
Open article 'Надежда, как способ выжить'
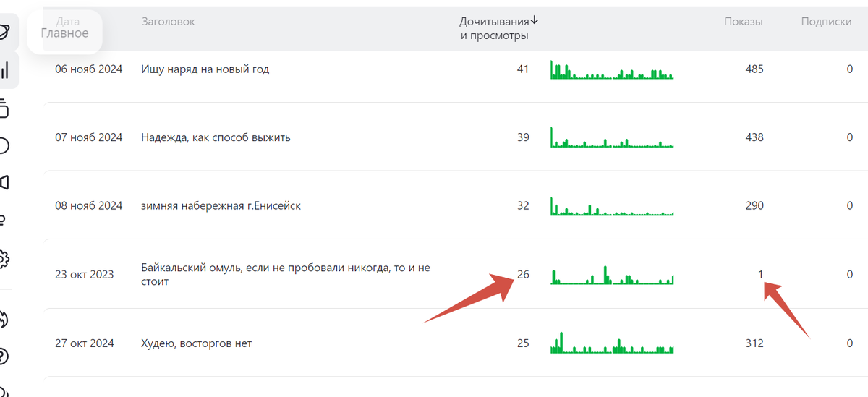point(216,137)
